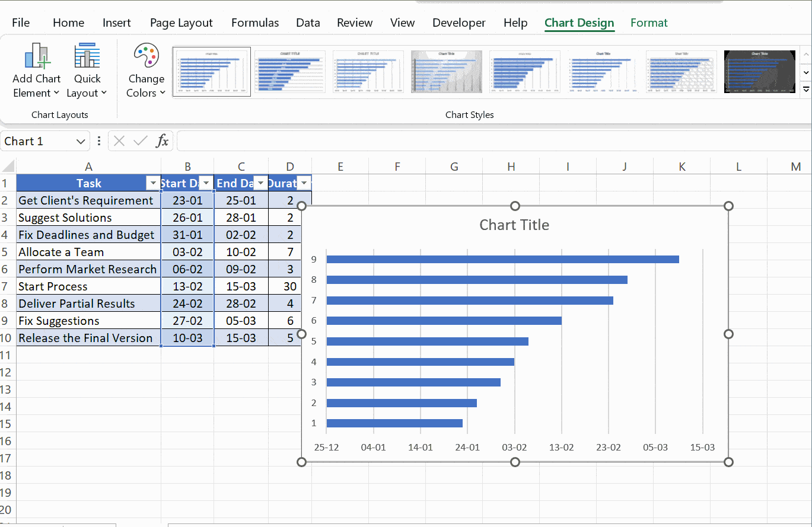Click the end date cell 05-03
Viewport: 812px width, 527px height.
(x=241, y=321)
